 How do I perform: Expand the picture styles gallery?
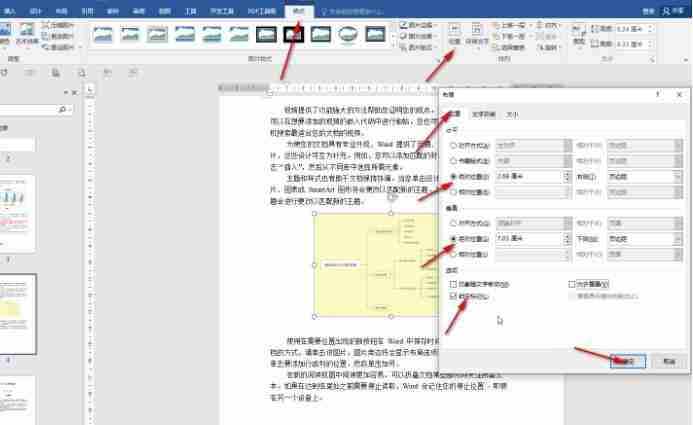click(x=392, y=46)
